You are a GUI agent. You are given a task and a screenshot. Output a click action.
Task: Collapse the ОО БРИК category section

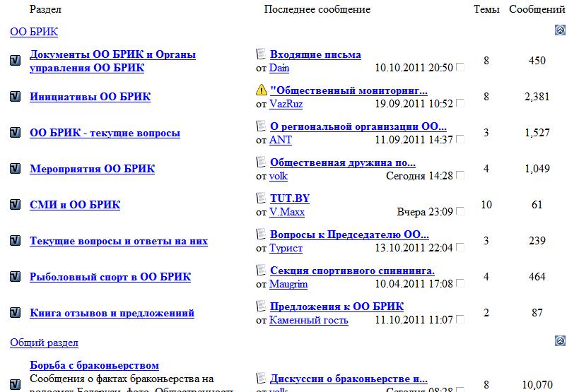coord(560,30)
